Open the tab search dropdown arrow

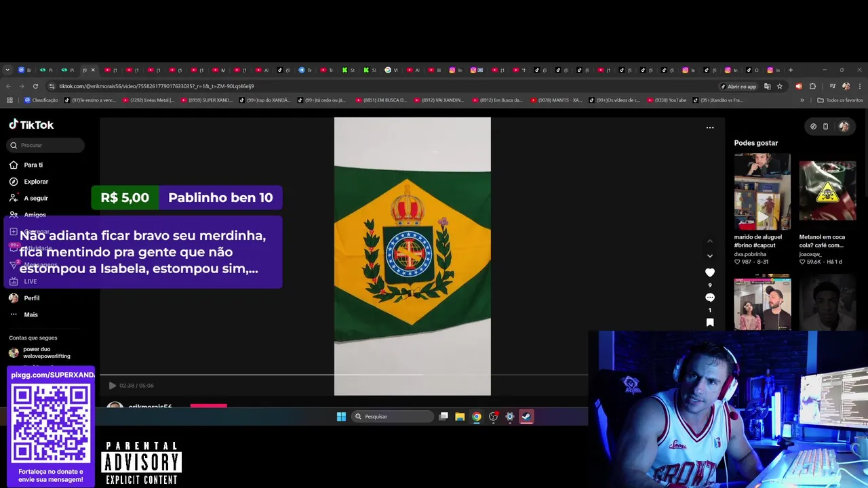tap(7, 70)
